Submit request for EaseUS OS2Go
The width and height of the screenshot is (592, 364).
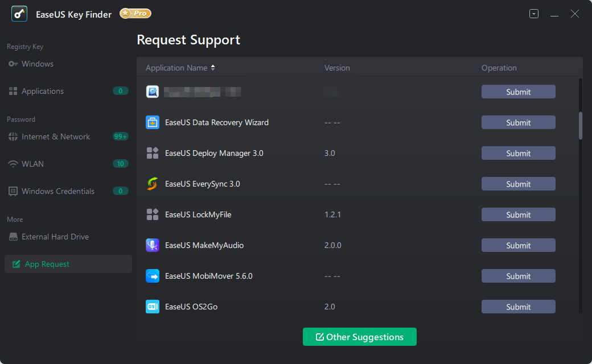pos(518,307)
